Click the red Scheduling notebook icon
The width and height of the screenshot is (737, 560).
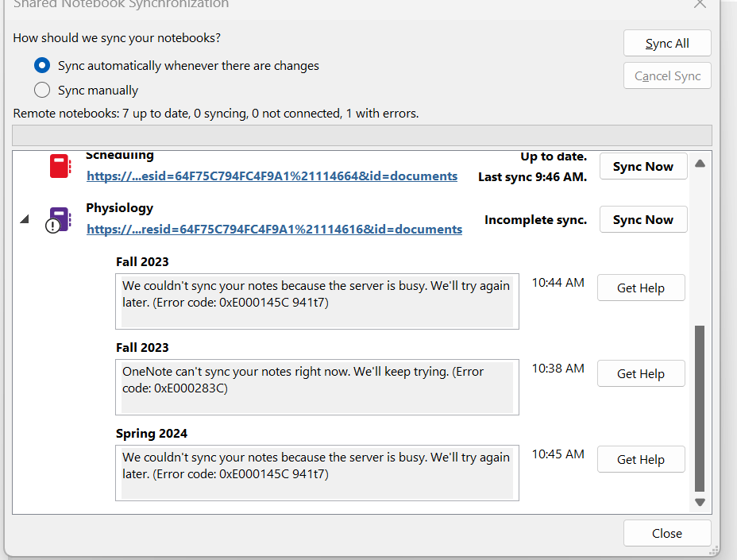pyautogui.click(x=60, y=166)
